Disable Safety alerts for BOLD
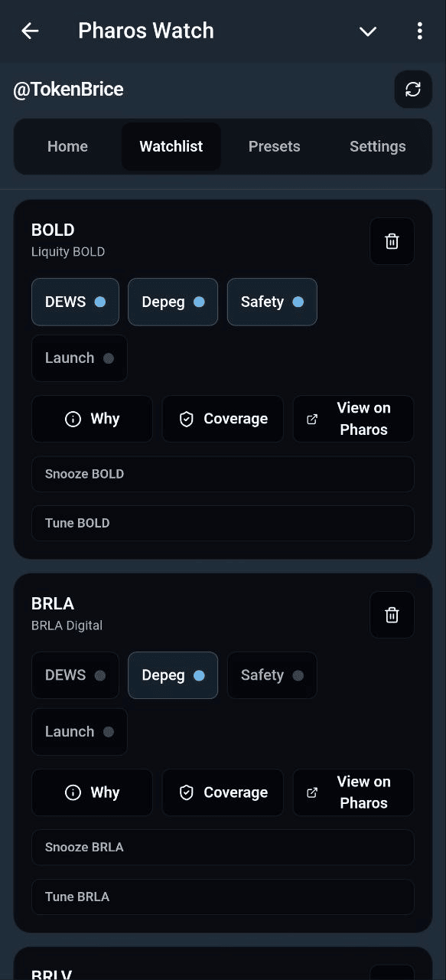 (x=272, y=302)
